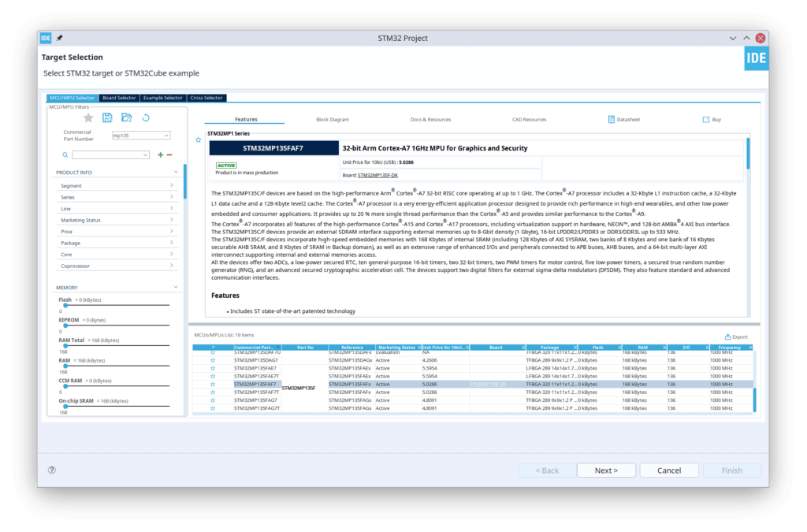The width and height of the screenshot is (807, 532).
Task: Open the help question mark icon
Action: [52, 470]
